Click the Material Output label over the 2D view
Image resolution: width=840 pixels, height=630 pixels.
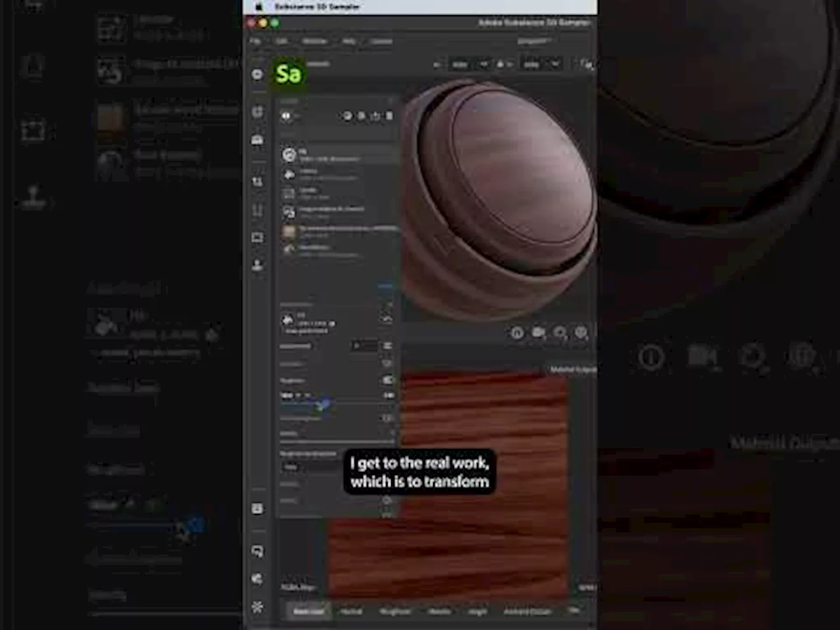pyautogui.click(x=573, y=370)
